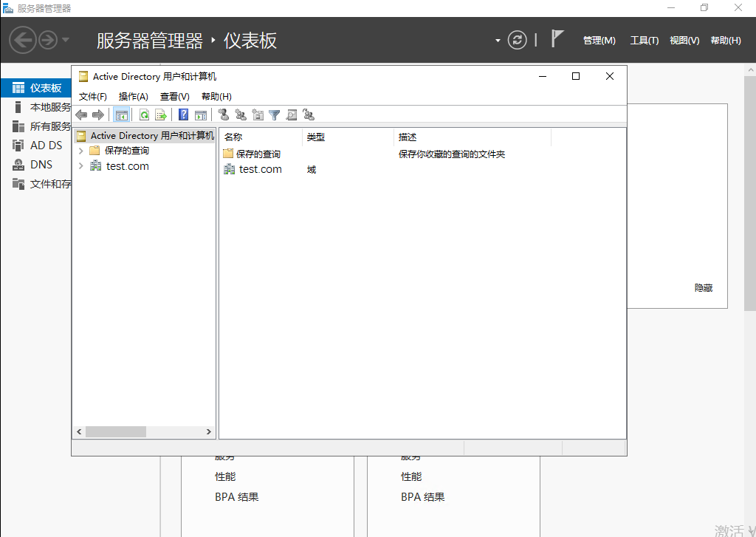Image resolution: width=756 pixels, height=537 pixels.
Task: Click 保存你收藏的查询的文件夹 description text
Action: pos(452,154)
